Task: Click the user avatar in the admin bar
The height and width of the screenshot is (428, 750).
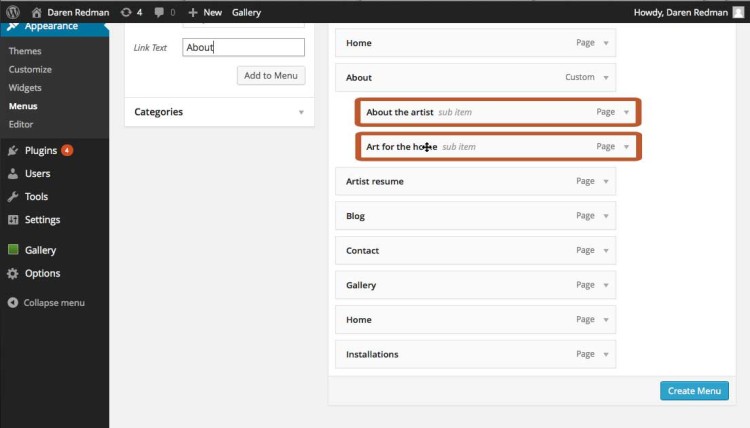Action: [739, 12]
